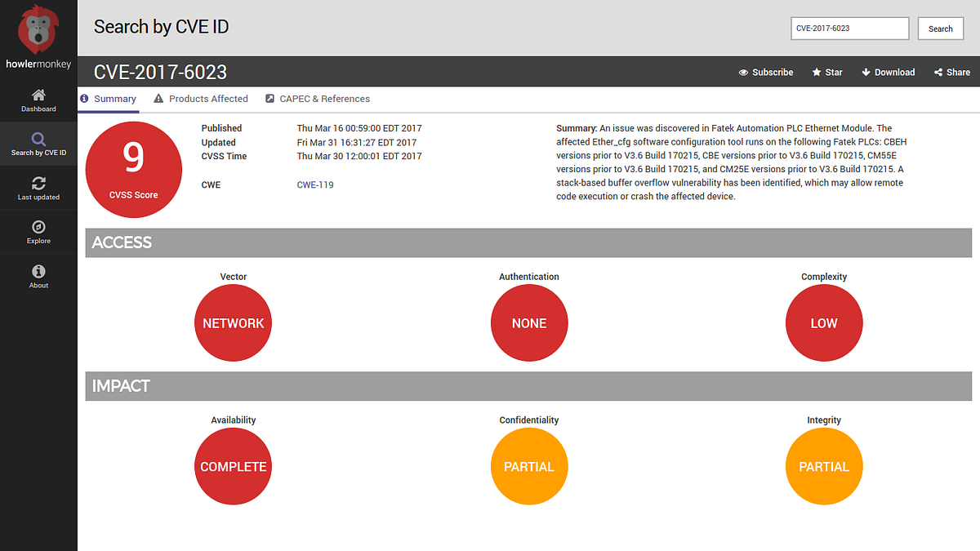
Task: Click the 'Search by CVE ID' page title
Action: pyautogui.click(x=162, y=27)
